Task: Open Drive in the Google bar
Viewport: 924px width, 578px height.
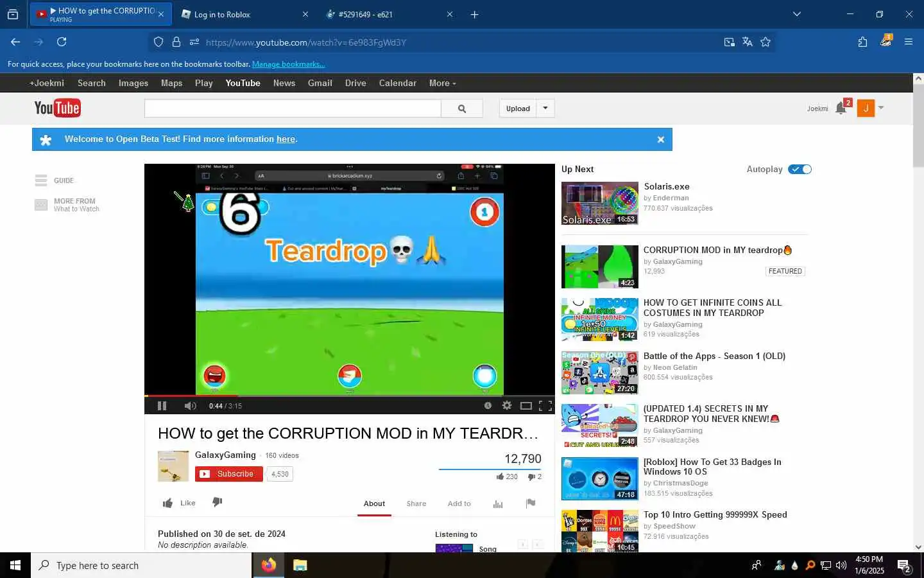Action: coord(355,83)
